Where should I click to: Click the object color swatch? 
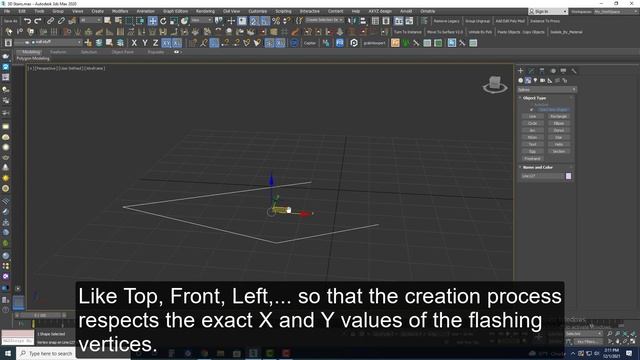(568, 176)
